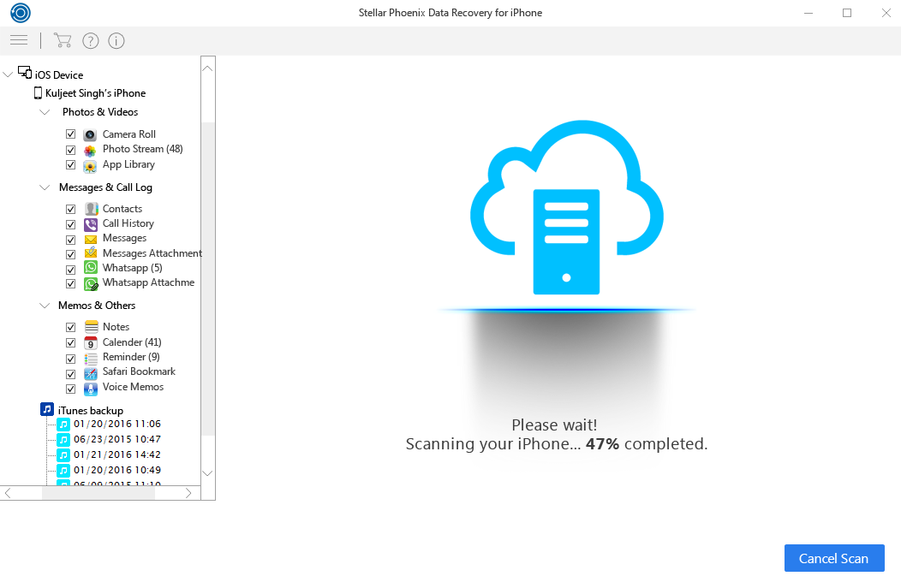Click the Calender icon
The image size is (901, 588).
tap(91, 343)
